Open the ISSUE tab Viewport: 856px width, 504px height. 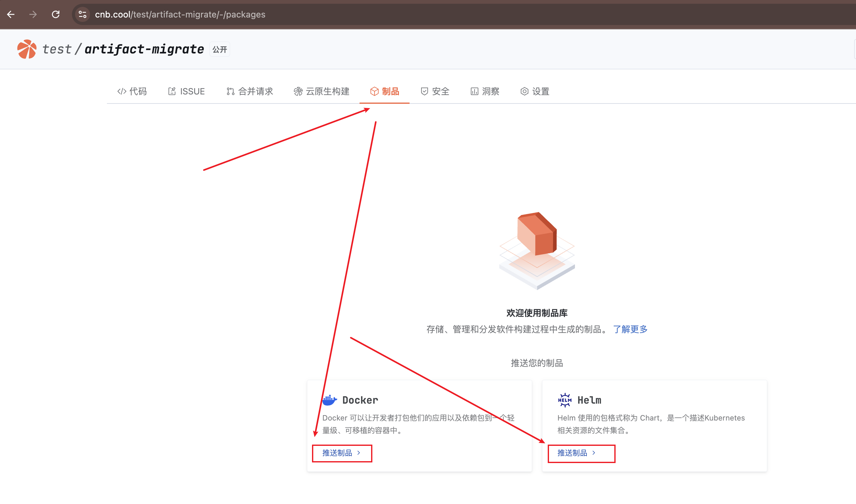(186, 91)
